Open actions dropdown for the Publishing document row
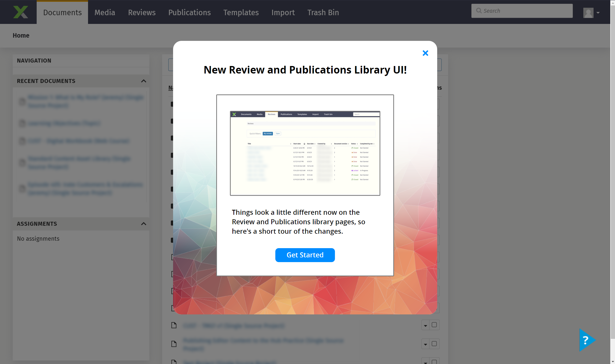Viewport: 615px width, 364px height. point(425,344)
